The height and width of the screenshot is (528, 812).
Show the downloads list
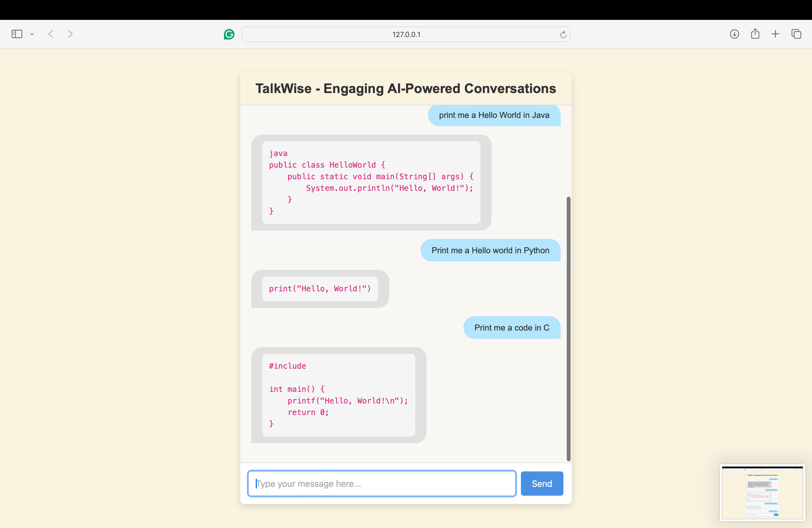click(734, 34)
